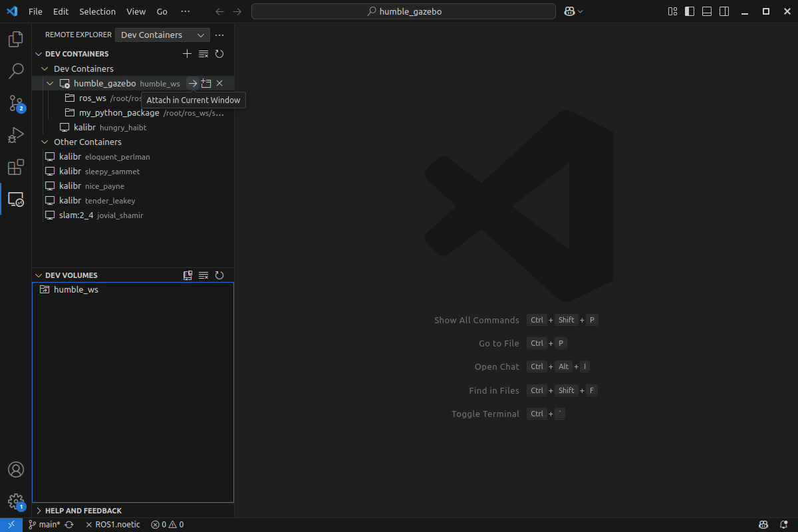Open the Selection menu

[x=97, y=11]
